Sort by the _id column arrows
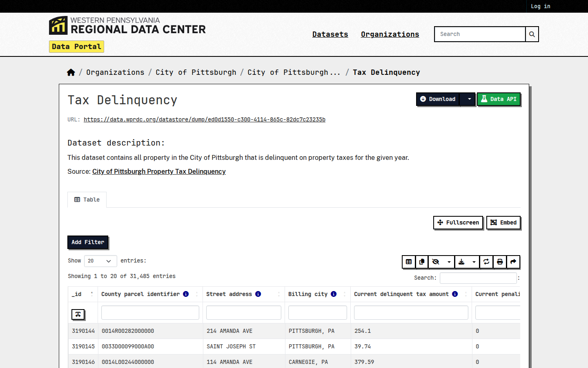The width and height of the screenshot is (588, 368). click(x=92, y=294)
